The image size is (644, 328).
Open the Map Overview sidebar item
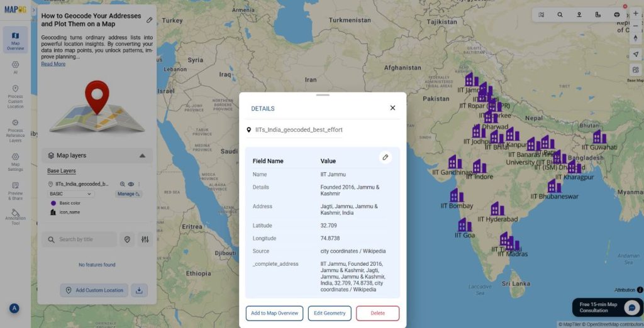(15, 40)
